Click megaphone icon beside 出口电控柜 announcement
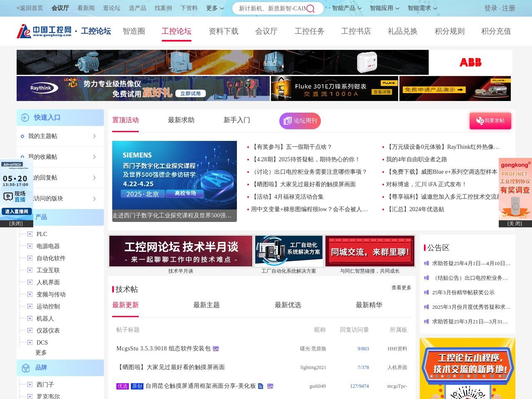 click(x=426, y=278)
